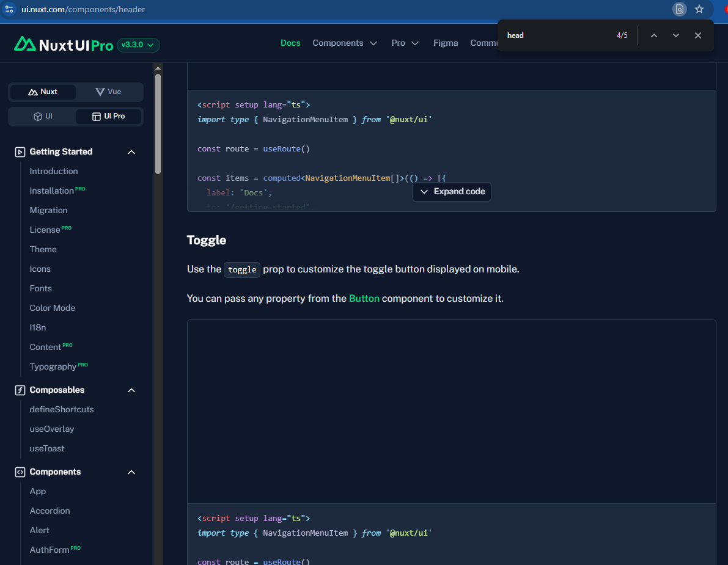The width and height of the screenshot is (728, 565).
Task: Bookmark this page with star icon
Action: pos(699,9)
